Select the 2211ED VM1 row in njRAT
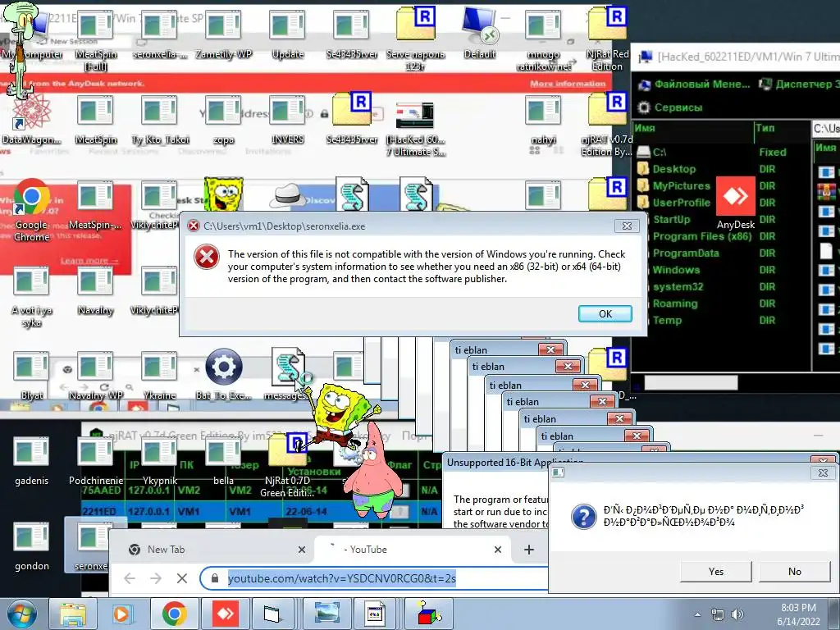The height and width of the screenshot is (630, 840). pyautogui.click(x=260, y=512)
